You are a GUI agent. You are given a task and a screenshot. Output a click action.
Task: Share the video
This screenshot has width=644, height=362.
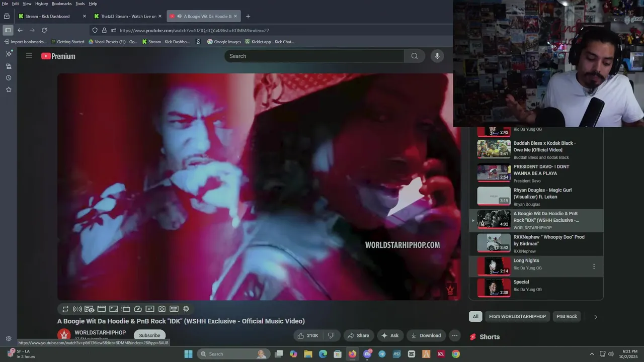[x=358, y=335]
